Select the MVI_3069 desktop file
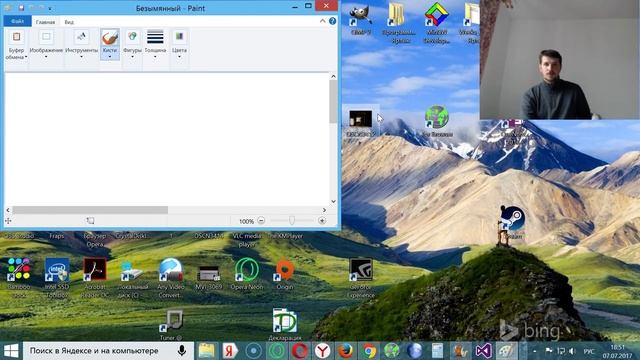 click(x=209, y=278)
